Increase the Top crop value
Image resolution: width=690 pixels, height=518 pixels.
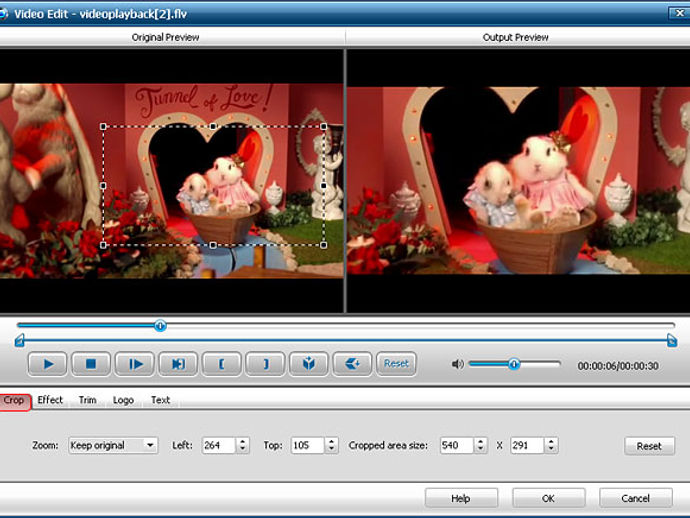(332, 441)
